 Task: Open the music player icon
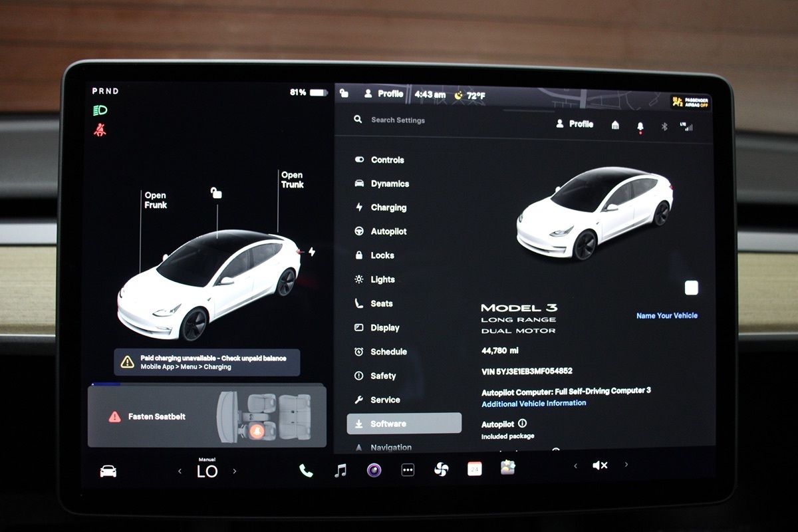(340, 470)
